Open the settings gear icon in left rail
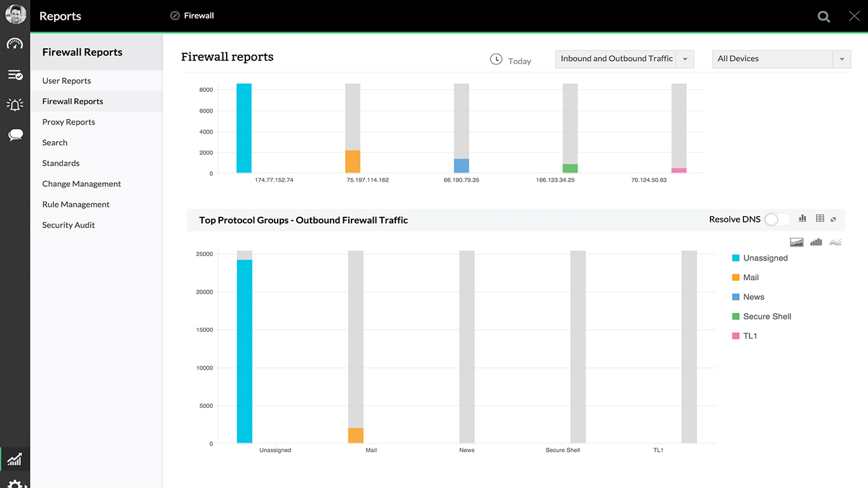This screenshot has width=868, height=488. [15, 484]
